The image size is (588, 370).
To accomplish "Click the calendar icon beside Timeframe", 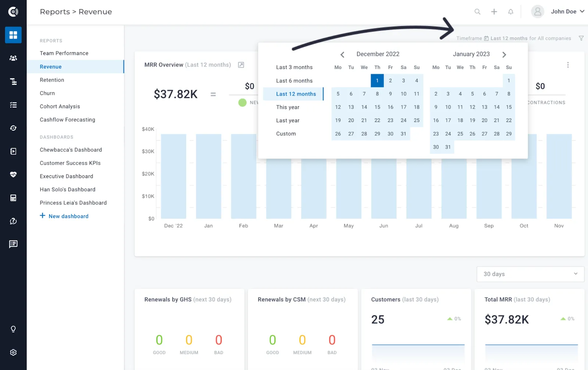I will (486, 38).
